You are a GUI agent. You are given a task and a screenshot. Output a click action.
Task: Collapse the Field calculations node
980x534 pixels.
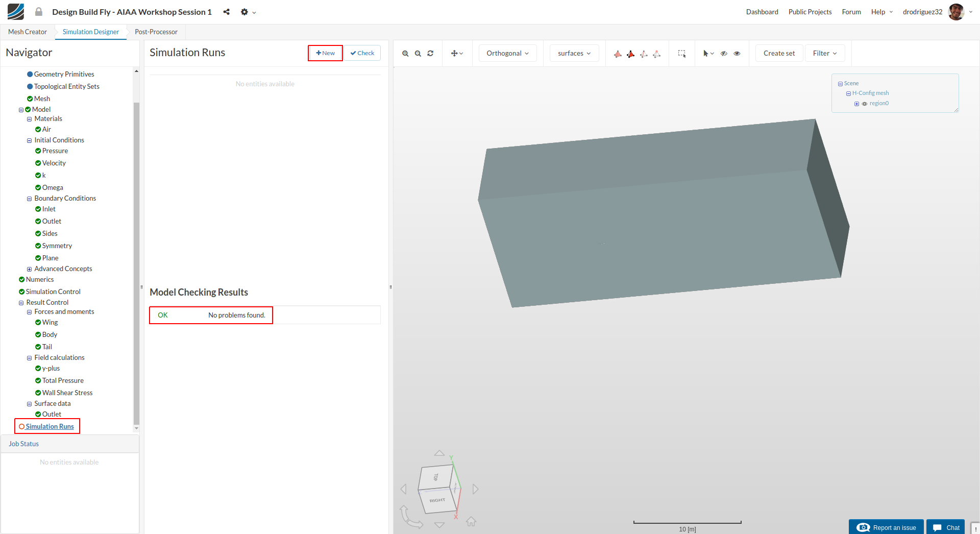29,358
